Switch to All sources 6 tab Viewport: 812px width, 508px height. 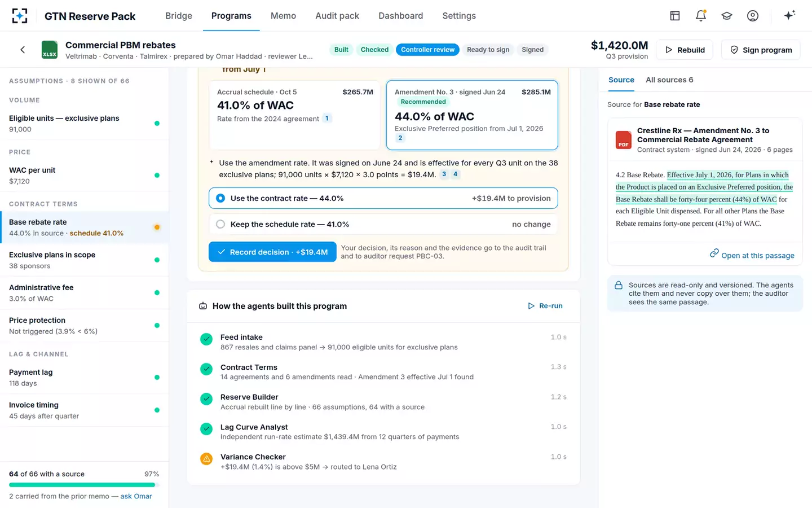tap(669, 80)
